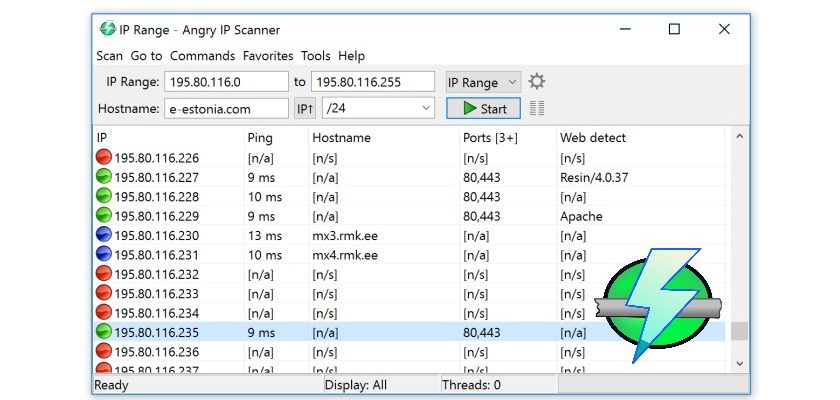The width and height of the screenshot is (840, 400).
Task: Open the Help menu
Action: tap(351, 56)
